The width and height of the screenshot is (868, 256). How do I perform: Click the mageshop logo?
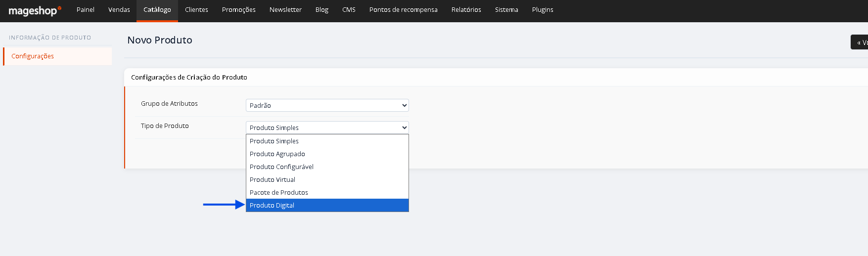point(35,11)
